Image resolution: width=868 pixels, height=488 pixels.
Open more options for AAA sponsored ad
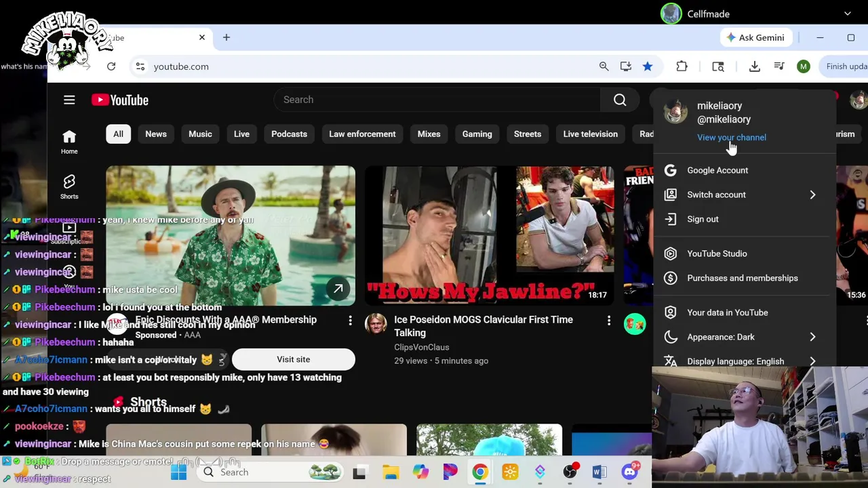pyautogui.click(x=350, y=321)
